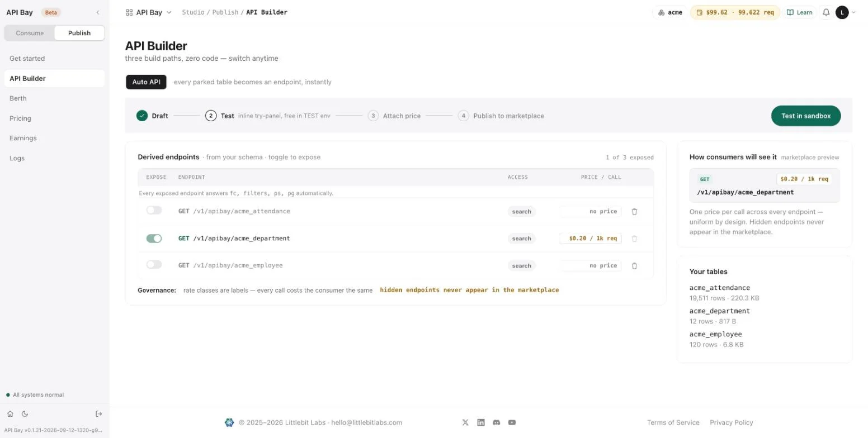Expand the account menu chevron beside avatar
868x438 pixels.
tap(853, 12)
